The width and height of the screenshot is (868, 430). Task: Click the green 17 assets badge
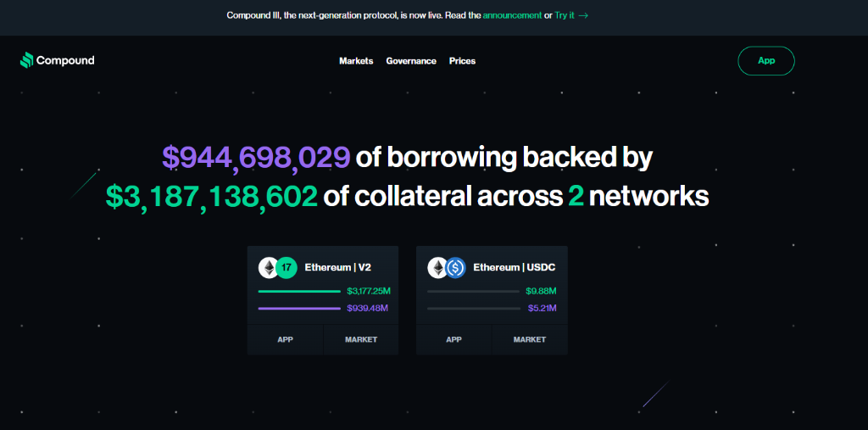287,268
